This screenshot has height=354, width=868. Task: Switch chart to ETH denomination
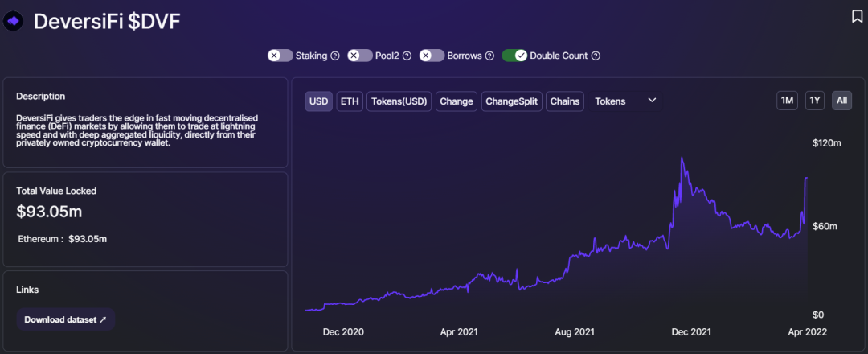pyautogui.click(x=350, y=101)
